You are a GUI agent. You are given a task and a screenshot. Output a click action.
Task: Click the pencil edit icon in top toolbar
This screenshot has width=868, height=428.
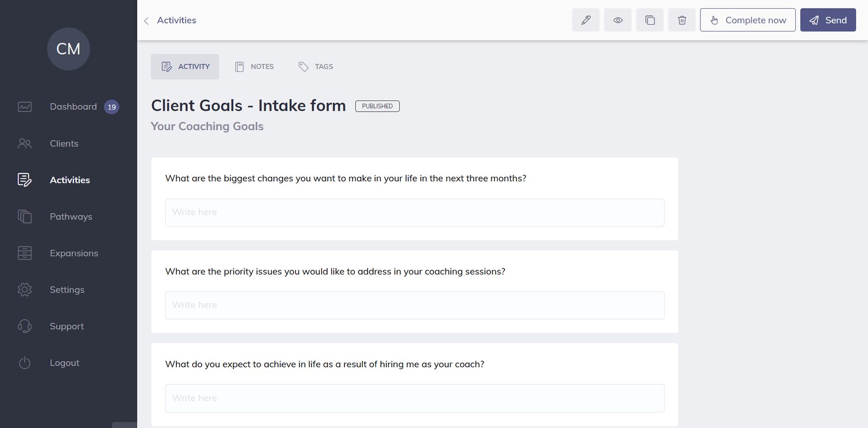point(585,20)
